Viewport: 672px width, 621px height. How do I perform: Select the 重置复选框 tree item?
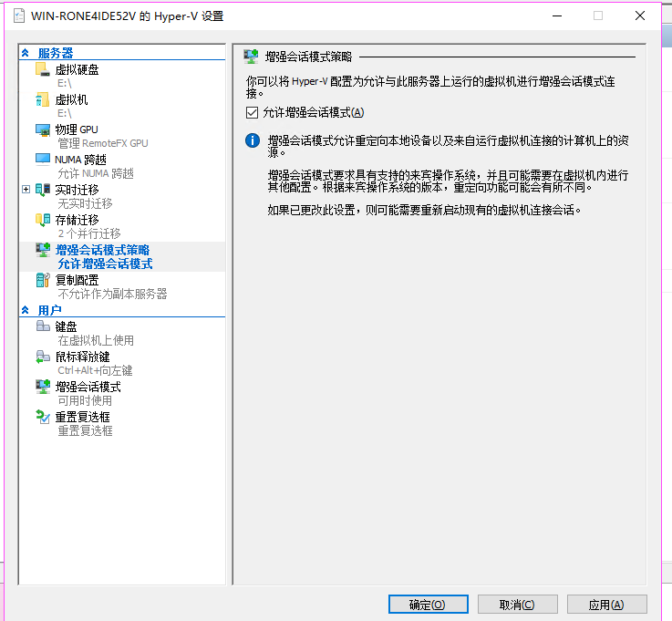coord(82,417)
